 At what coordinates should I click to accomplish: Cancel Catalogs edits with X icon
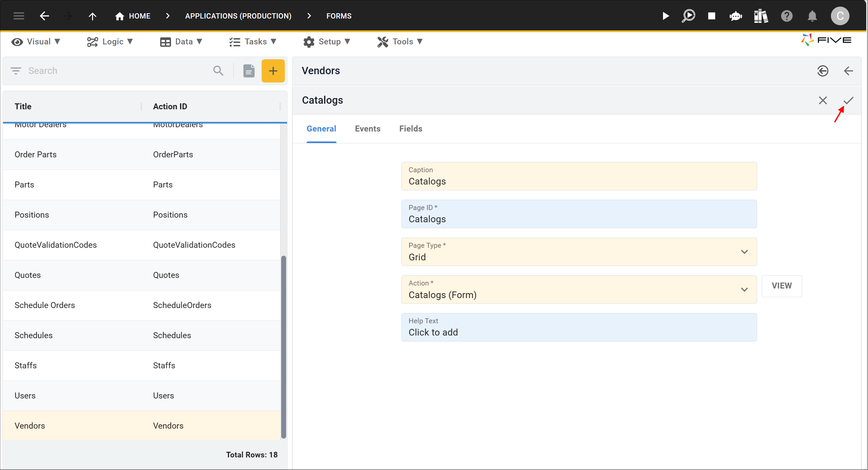823,100
